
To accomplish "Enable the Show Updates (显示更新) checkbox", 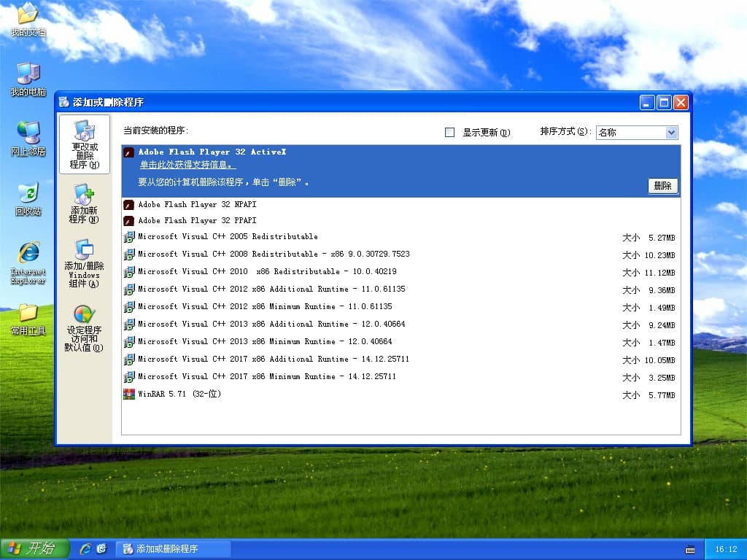I will click(x=449, y=133).
